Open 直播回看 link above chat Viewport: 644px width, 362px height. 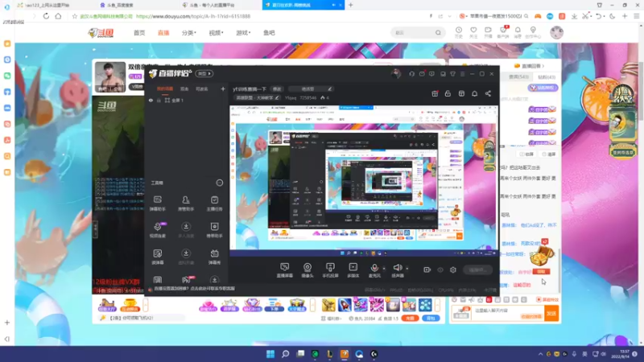[530, 66]
